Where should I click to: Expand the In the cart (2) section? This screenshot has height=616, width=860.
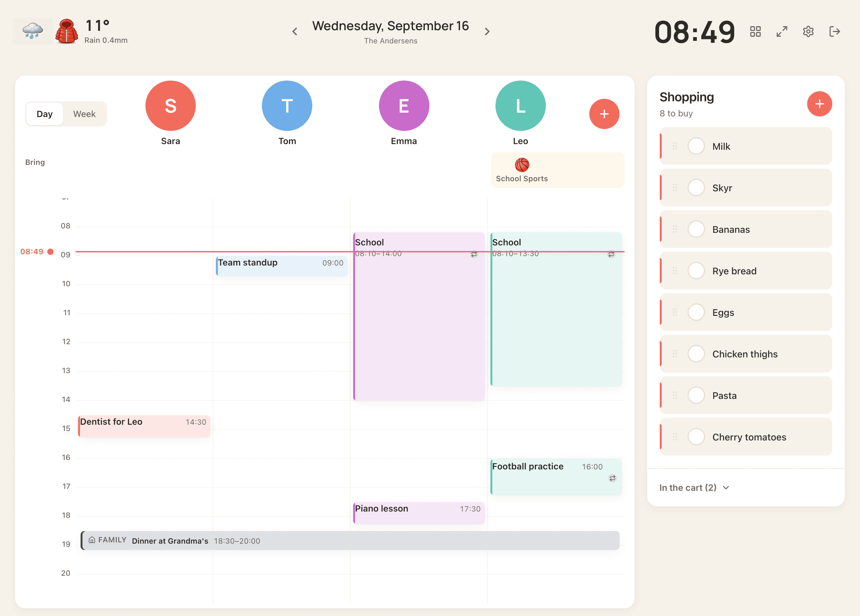pos(694,488)
